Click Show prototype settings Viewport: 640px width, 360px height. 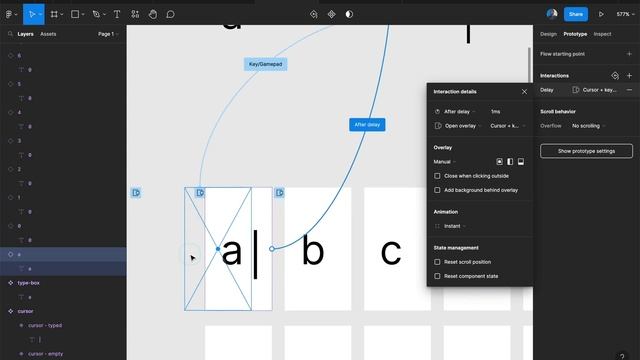(586, 151)
